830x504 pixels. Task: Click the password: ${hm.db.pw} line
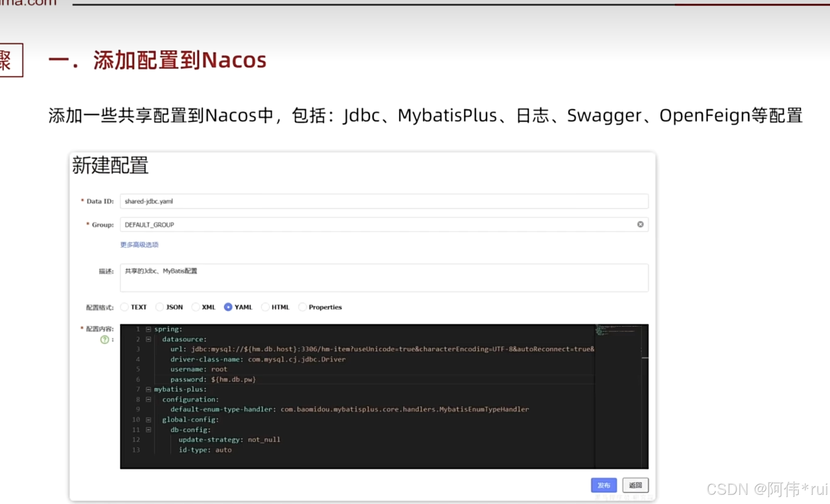pyautogui.click(x=213, y=379)
